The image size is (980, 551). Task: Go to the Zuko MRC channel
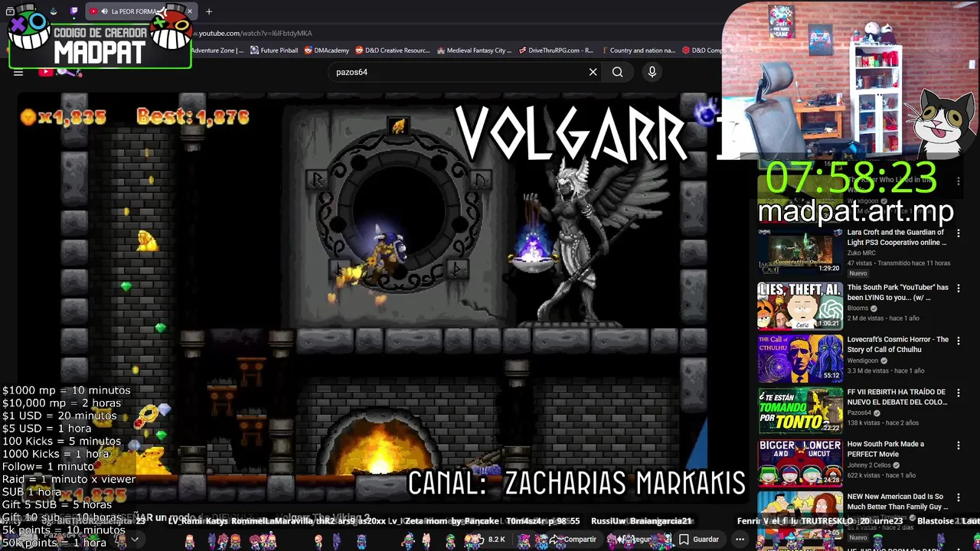861,253
